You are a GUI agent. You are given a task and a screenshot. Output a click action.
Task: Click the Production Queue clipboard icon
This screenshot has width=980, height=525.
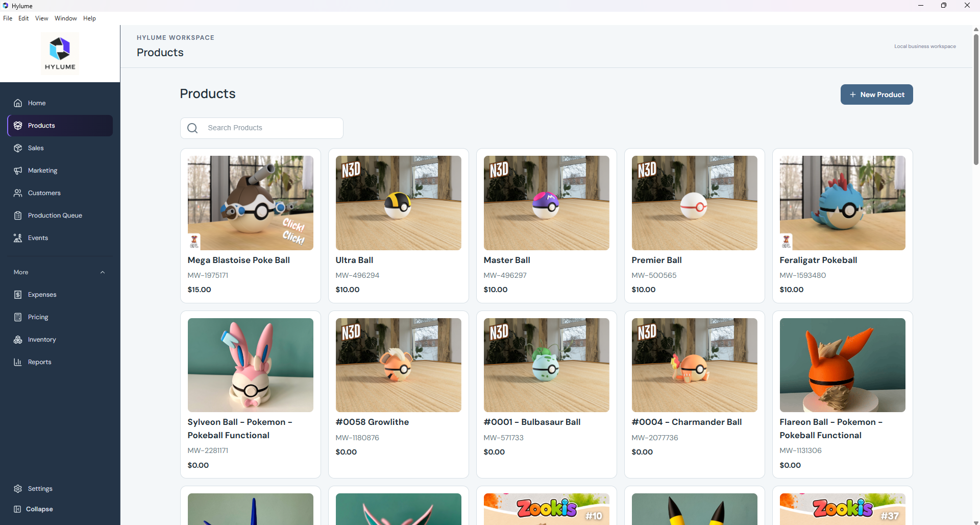(18, 216)
